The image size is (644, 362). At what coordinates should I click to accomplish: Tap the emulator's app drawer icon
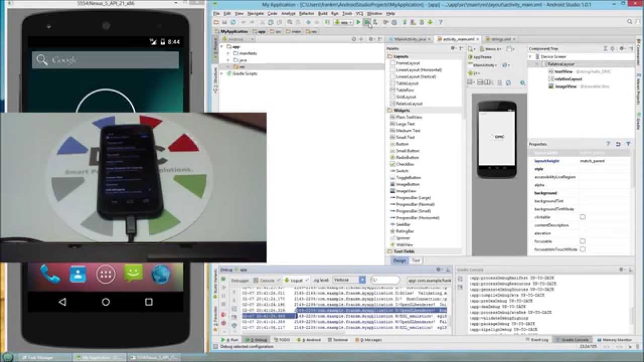(105, 275)
